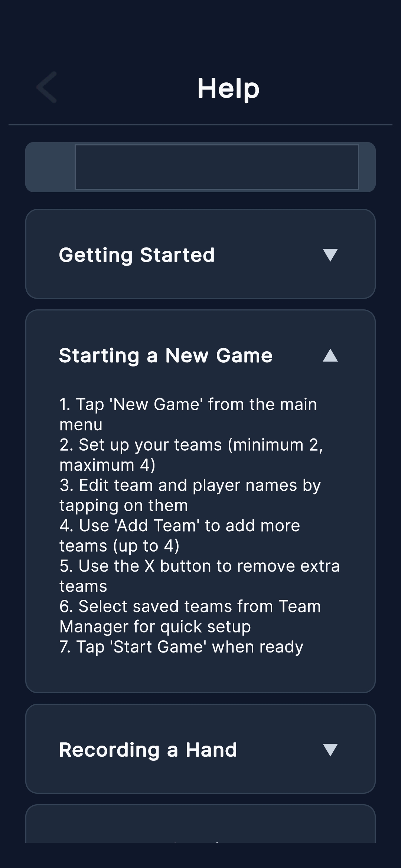Expand Recording a Hand with its triangle

tap(330, 750)
